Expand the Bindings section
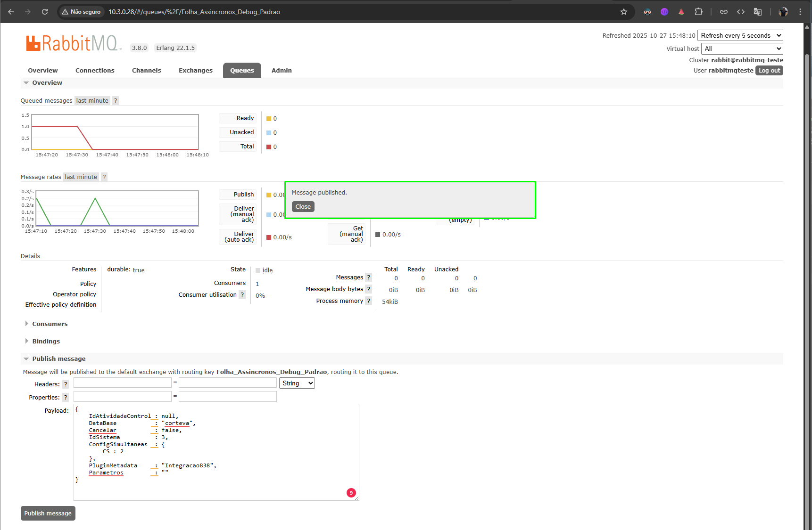 46,342
